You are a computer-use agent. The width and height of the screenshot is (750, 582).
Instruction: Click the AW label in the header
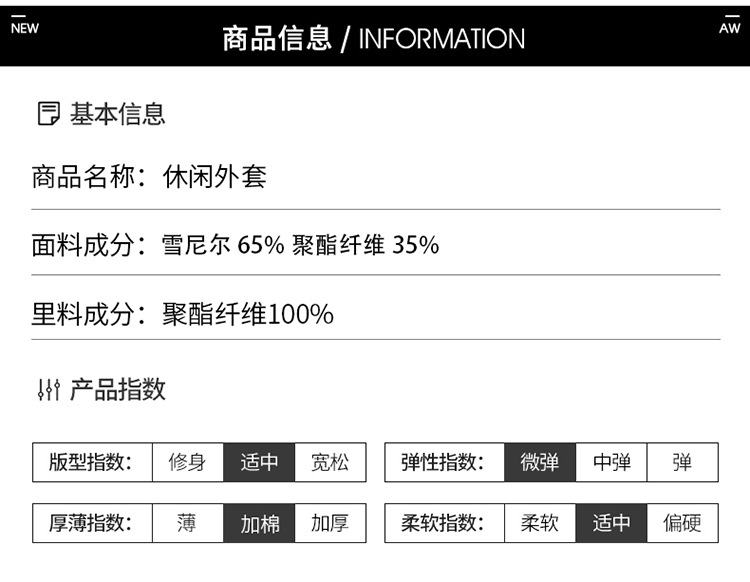729,28
